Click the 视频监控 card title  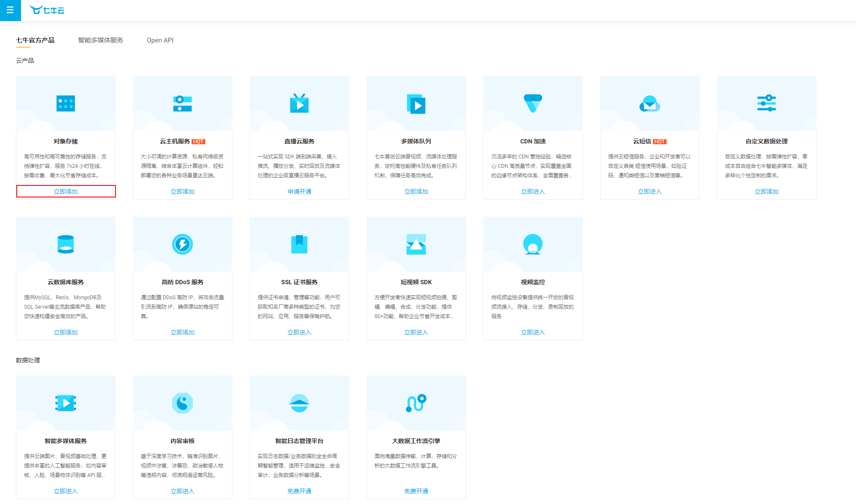click(533, 282)
